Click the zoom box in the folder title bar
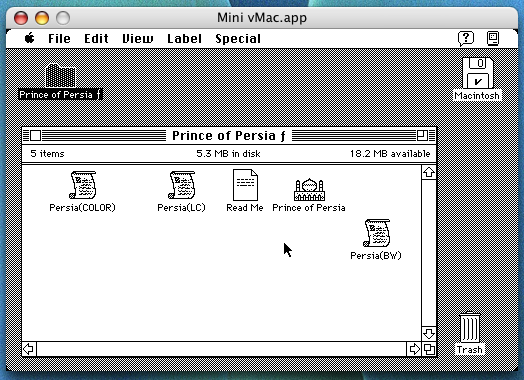The width and height of the screenshot is (524, 380). [422, 135]
